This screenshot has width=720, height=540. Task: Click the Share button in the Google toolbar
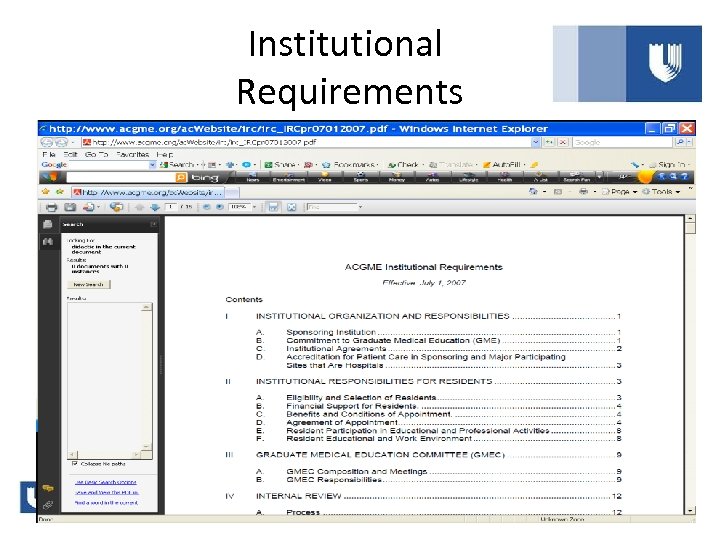280,165
